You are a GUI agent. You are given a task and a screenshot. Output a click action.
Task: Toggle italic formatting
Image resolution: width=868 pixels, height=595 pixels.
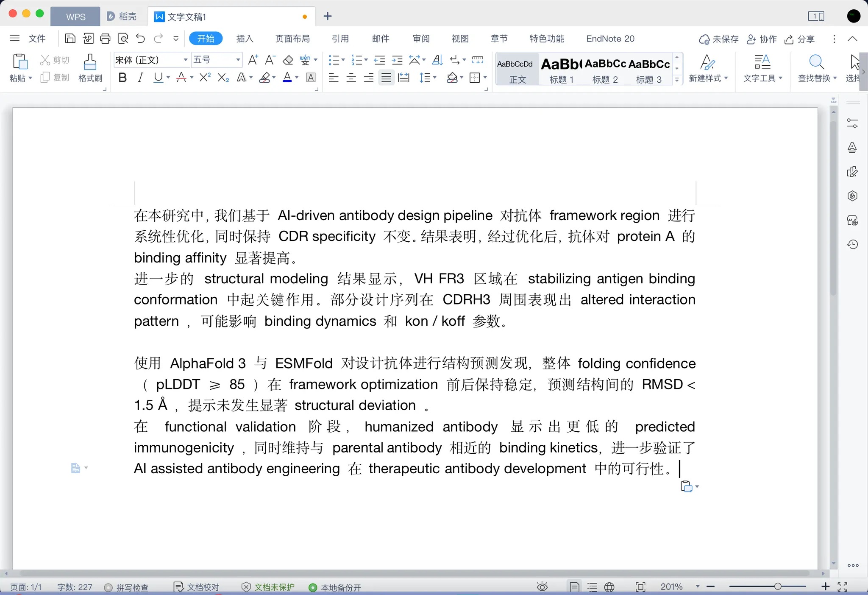pos(140,78)
